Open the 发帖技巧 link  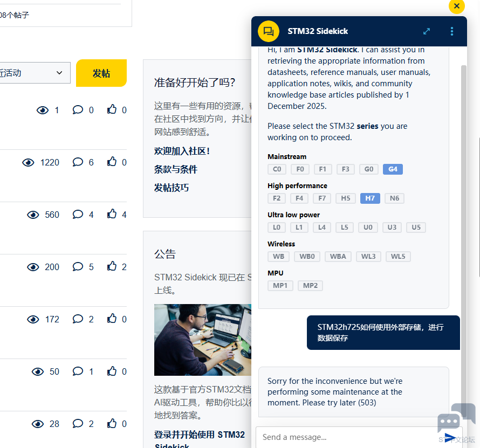[172, 188]
